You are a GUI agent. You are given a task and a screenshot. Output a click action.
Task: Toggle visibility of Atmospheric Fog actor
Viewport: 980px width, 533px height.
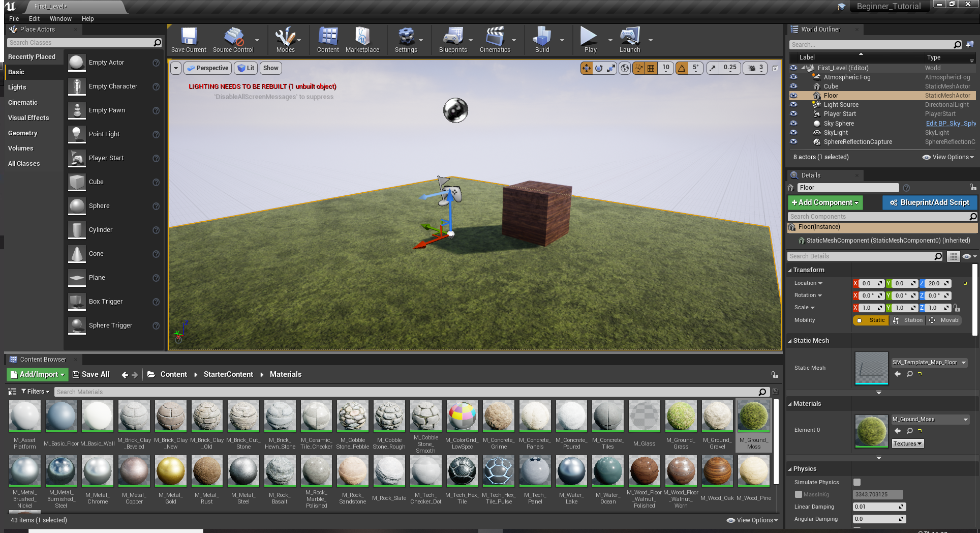793,77
